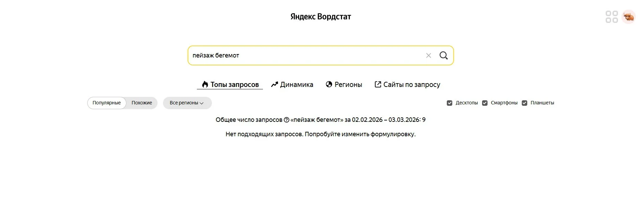Open the Все регионы dropdown
644x217 pixels.
(184, 103)
